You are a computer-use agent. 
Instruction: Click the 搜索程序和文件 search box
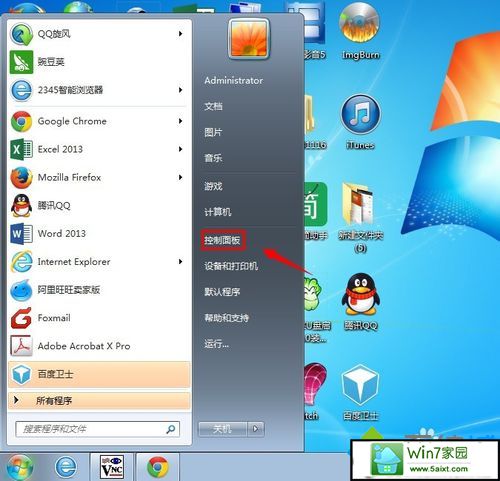click(98, 429)
